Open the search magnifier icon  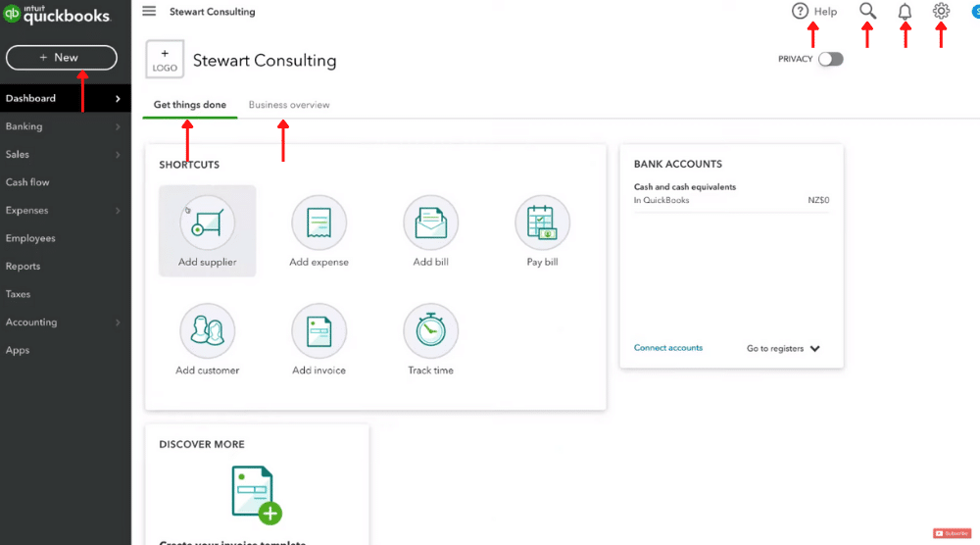click(x=867, y=11)
